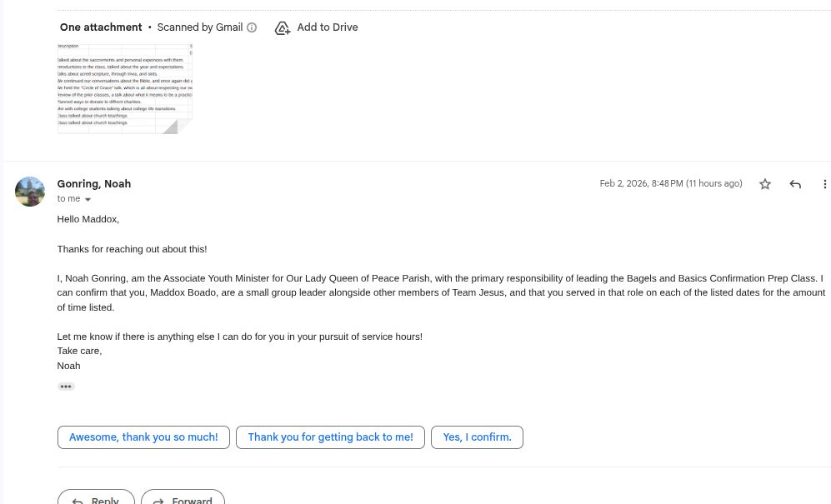Choose the "Awesome, thank you so much!" reply
This screenshot has height=504, width=831.
(x=143, y=437)
